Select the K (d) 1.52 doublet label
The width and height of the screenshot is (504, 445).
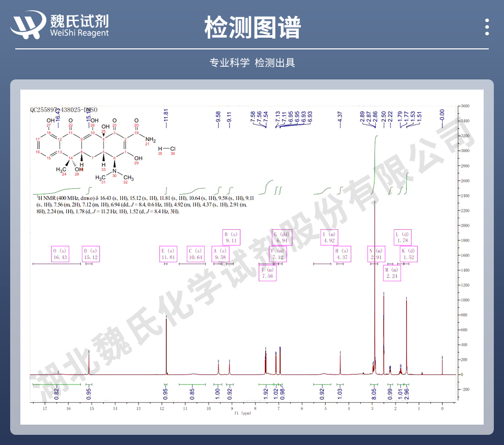[x=408, y=254]
